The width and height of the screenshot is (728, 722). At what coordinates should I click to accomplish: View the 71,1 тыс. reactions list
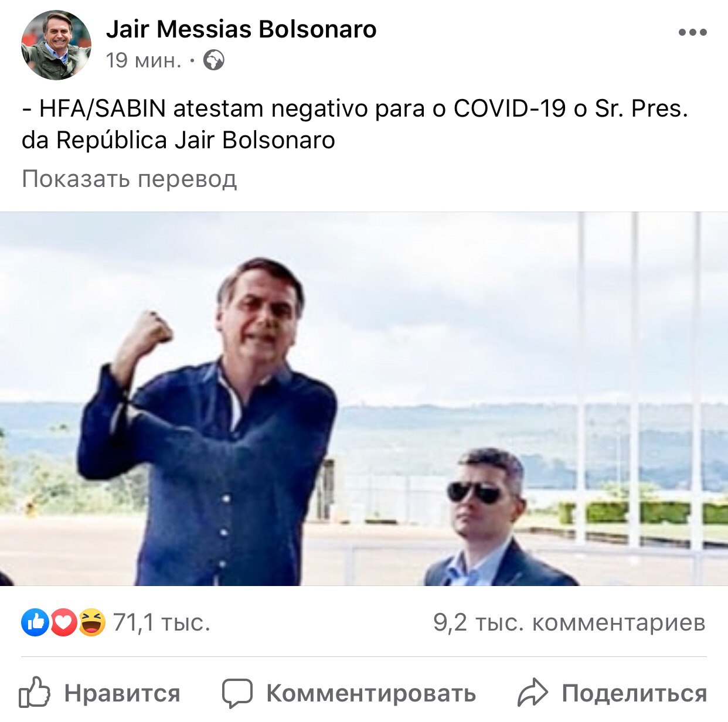161,622
